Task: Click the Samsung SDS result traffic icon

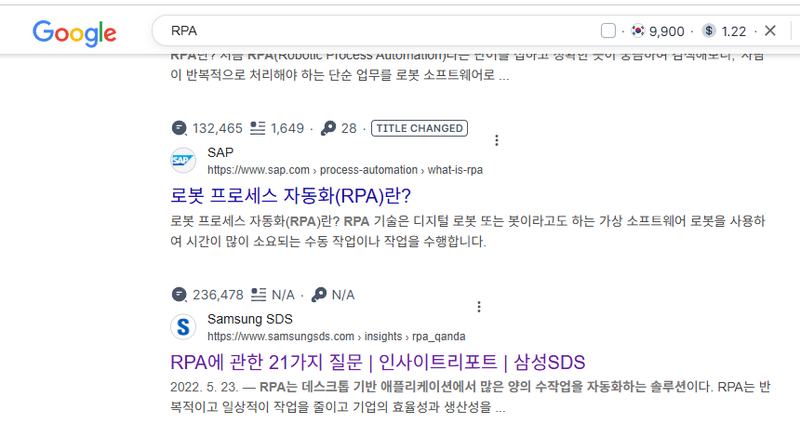Action: (179, 295)
